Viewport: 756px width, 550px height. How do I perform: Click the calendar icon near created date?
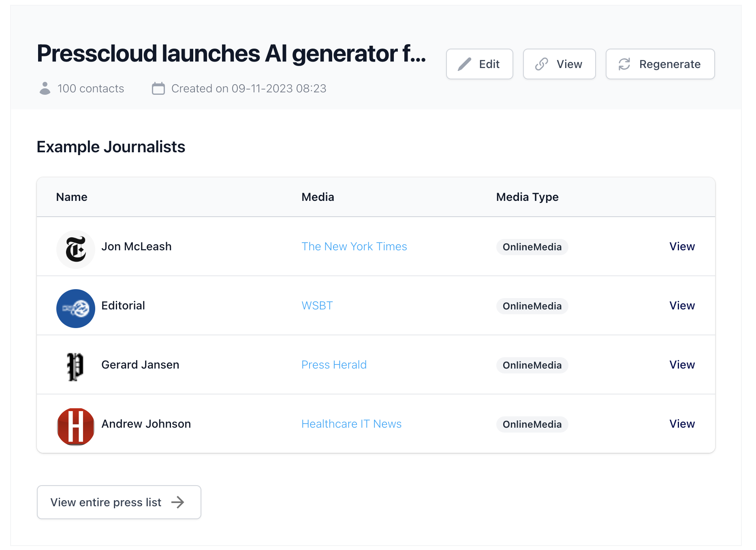[x=158, y=88]
